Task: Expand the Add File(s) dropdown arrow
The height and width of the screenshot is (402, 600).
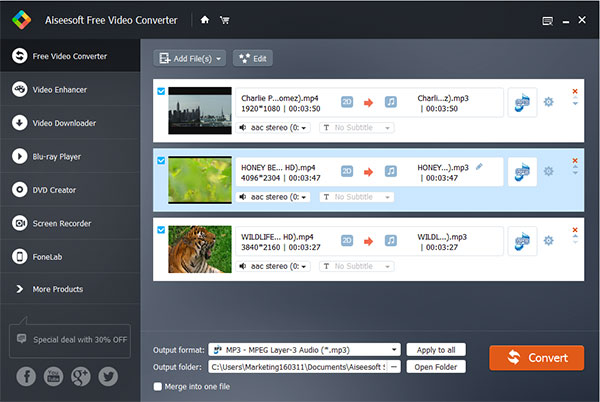Action: click(218, 59)
